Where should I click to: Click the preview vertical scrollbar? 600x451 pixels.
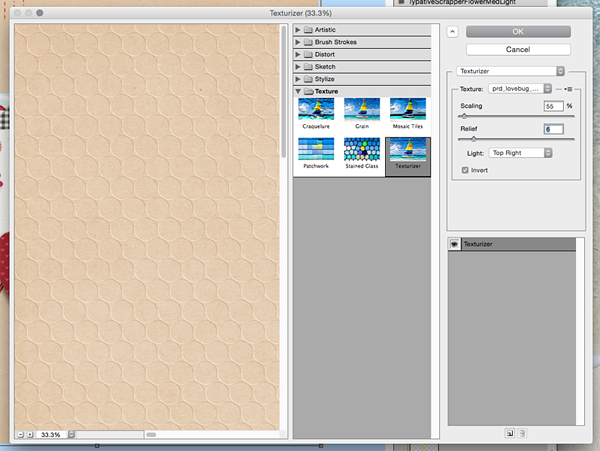tap(284, 91)
